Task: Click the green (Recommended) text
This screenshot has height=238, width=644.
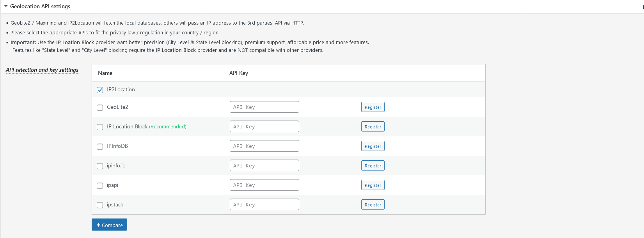Action: (168, 126)
